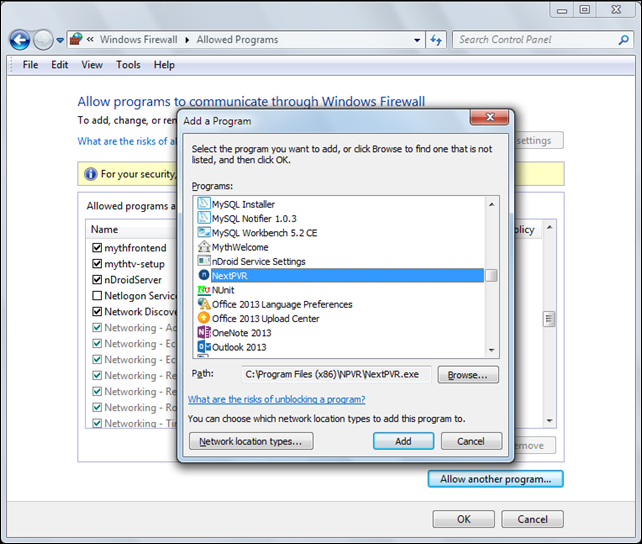
Task: Click the blue info icon in security notice
Action: click(x=90, y=174)
